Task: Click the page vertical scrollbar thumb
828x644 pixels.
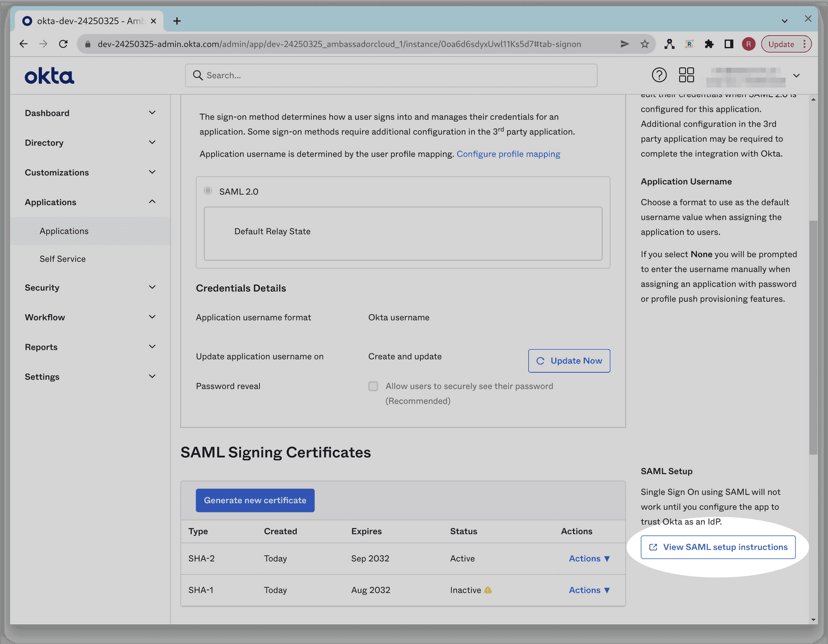Action: click(814, 338)
